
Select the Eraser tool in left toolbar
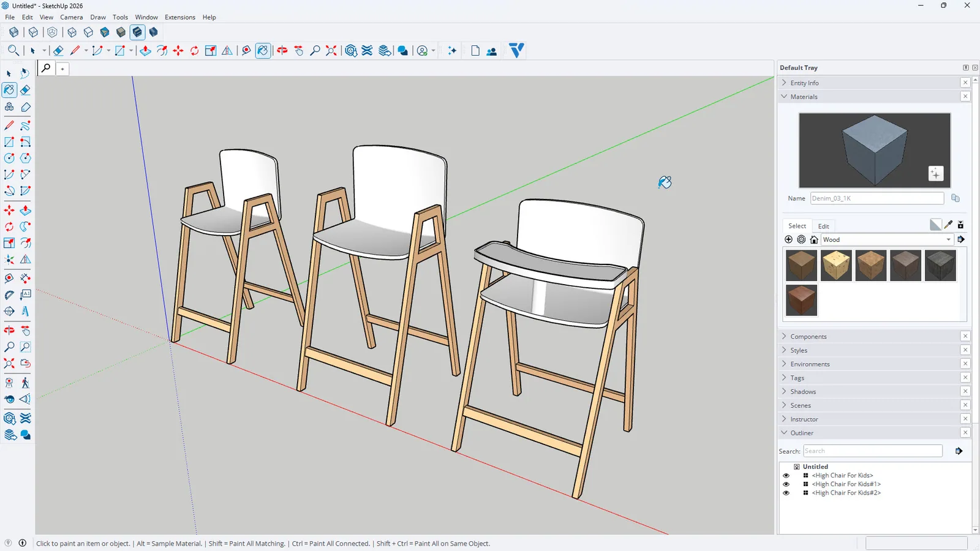click(25, 90)
